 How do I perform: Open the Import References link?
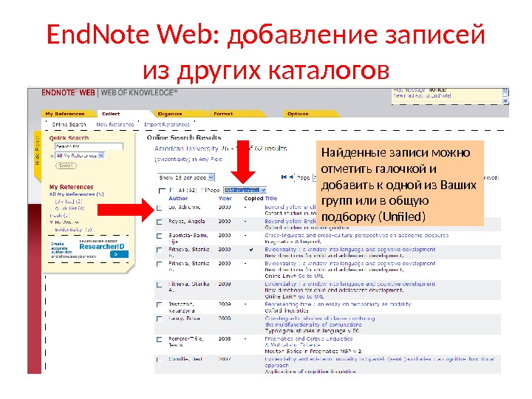click(166, 125)
